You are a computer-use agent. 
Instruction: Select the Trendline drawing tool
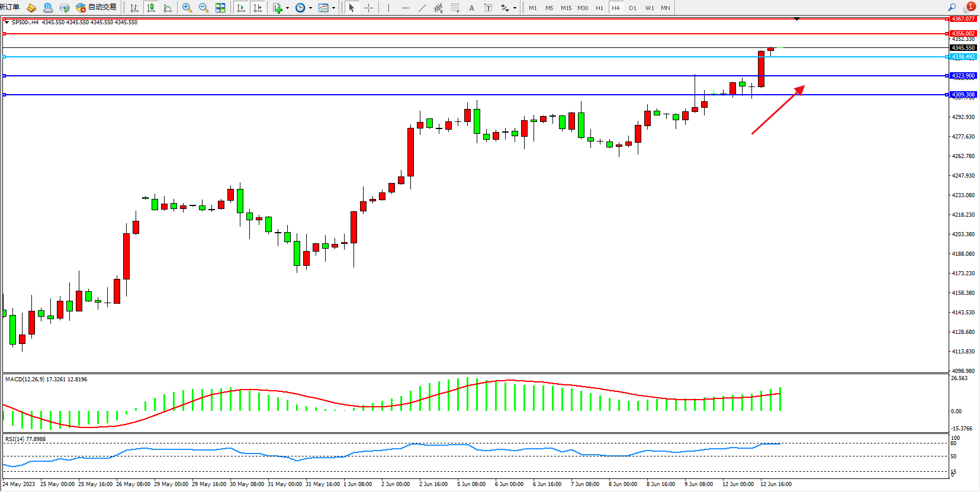tap(422, 8)
